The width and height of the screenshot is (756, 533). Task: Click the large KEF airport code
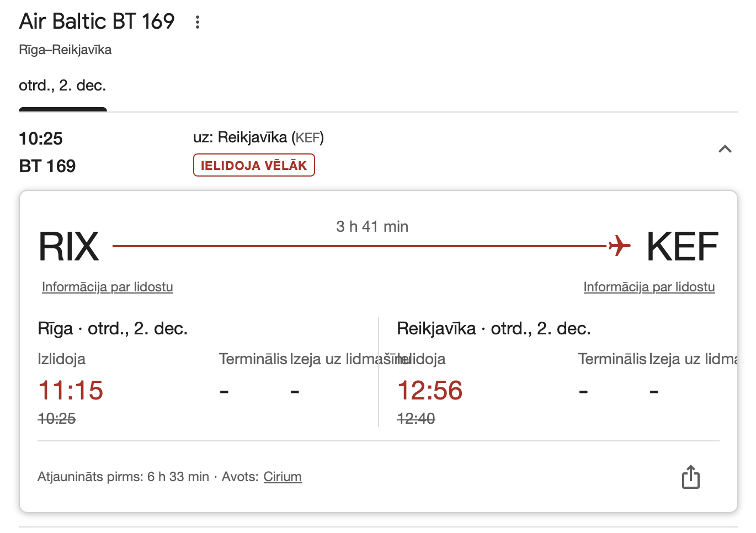click(x=682, y=247)
